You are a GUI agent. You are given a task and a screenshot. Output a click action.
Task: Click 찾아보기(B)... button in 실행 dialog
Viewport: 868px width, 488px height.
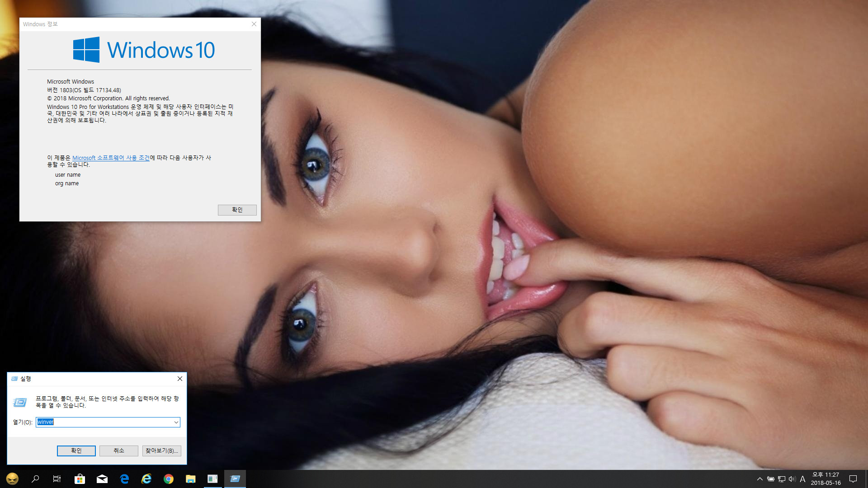click(162, 450)
